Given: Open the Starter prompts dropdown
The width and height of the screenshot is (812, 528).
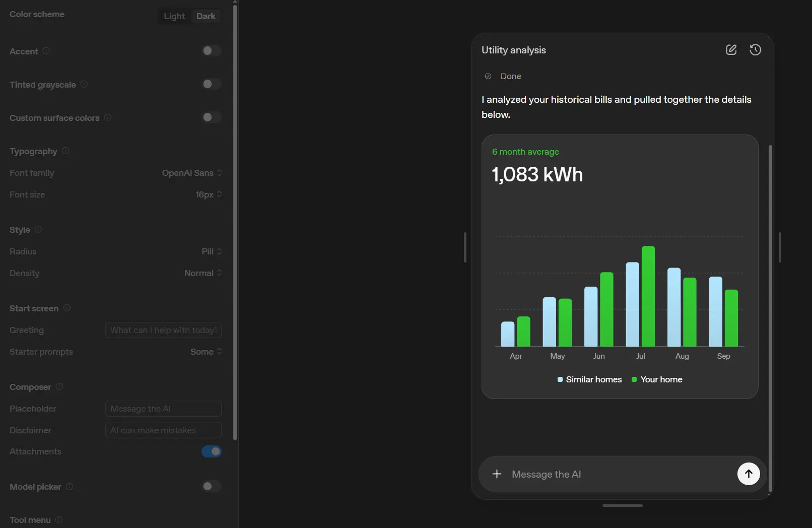Looking at the screenshot, I should [x=206, y=352].
